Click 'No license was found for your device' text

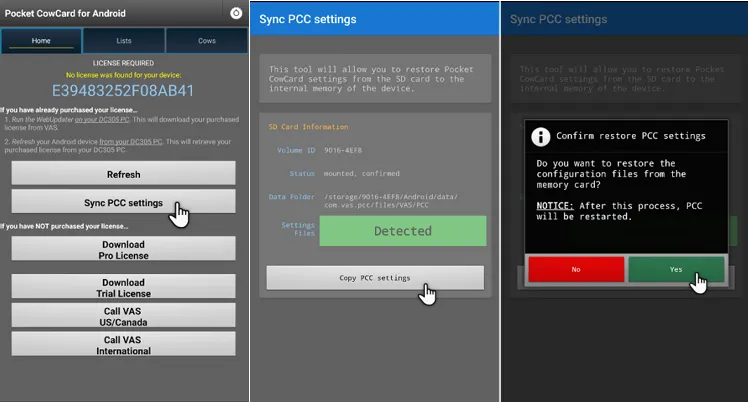pos(123,75)
